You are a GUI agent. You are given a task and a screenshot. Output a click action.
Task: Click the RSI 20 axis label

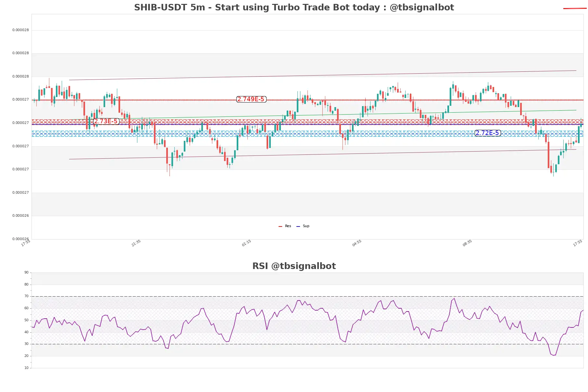[x=26, y=356]
